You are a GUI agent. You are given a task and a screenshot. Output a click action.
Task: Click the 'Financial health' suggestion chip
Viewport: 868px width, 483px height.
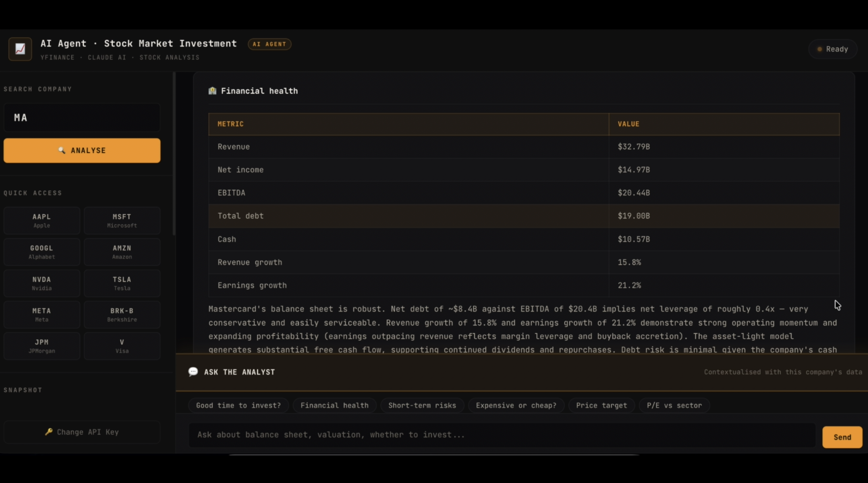(x=335, y=405)
